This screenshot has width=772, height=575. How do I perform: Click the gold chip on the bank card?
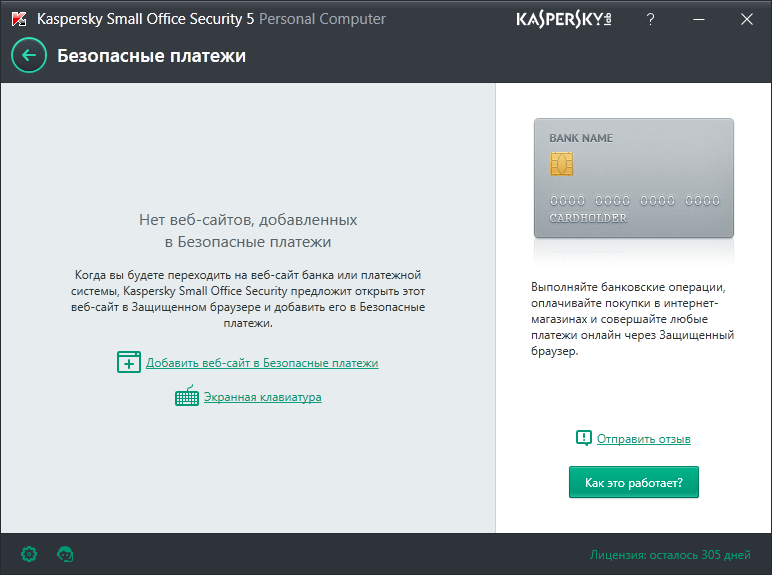pyautogui.click(x=561, y=163)
